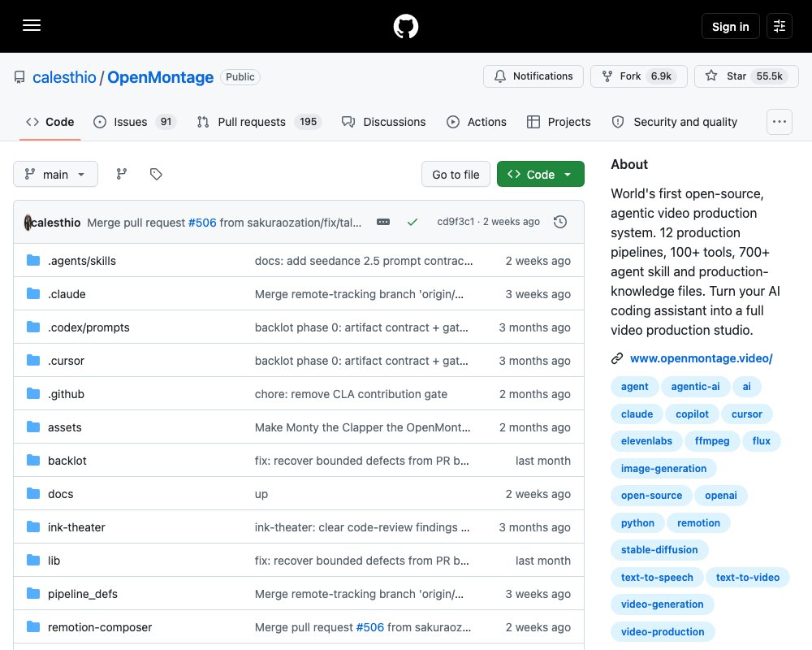Click the Notifications bell button

(533, 76)
